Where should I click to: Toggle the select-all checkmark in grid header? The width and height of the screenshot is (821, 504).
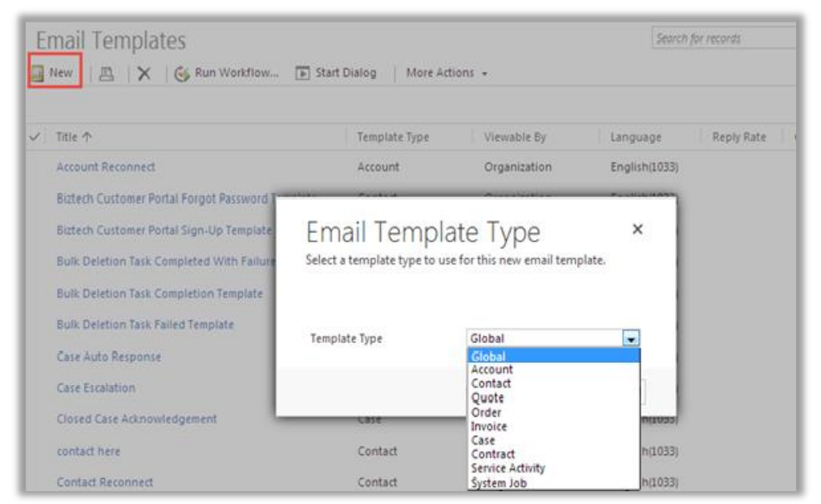point(34,136)
